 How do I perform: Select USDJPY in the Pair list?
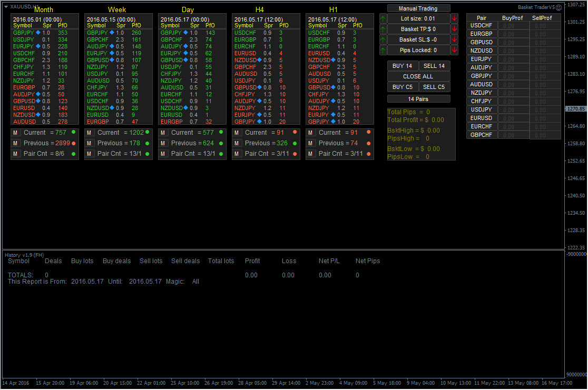tap(482, 110)
